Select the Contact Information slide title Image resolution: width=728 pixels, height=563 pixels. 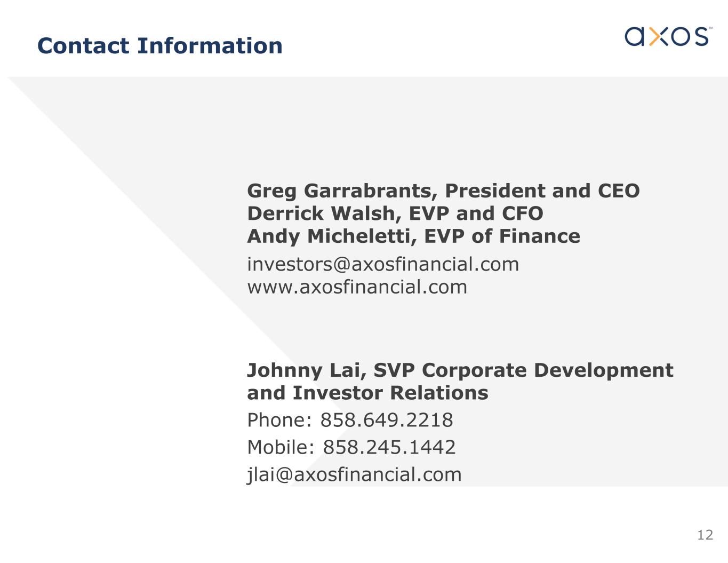(159, 46)
